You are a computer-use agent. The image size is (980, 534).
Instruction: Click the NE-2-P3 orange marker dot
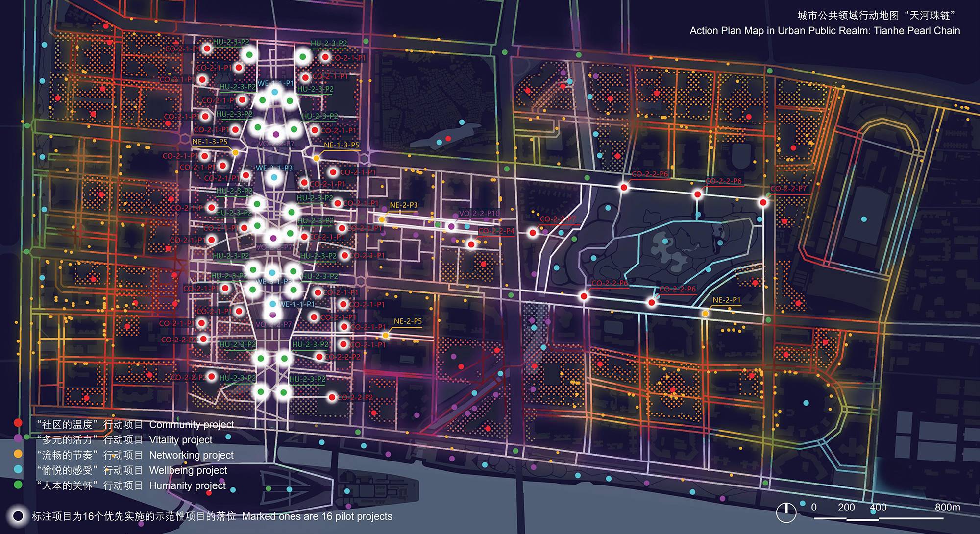[x=382, y=220]
